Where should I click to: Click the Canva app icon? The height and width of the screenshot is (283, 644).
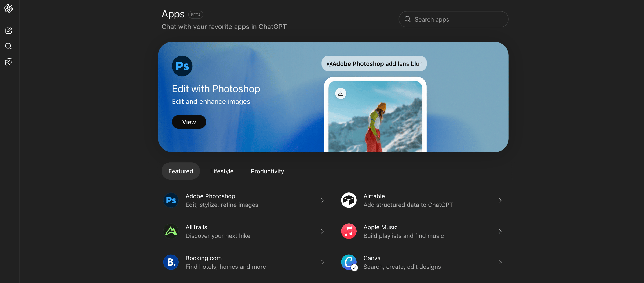coord(349,262)
